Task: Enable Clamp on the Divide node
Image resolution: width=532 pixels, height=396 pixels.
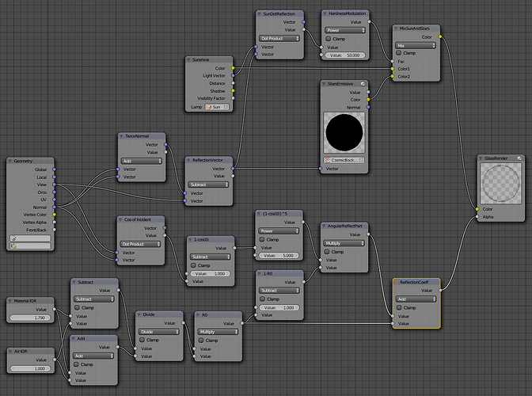Action: pos(142,340)
